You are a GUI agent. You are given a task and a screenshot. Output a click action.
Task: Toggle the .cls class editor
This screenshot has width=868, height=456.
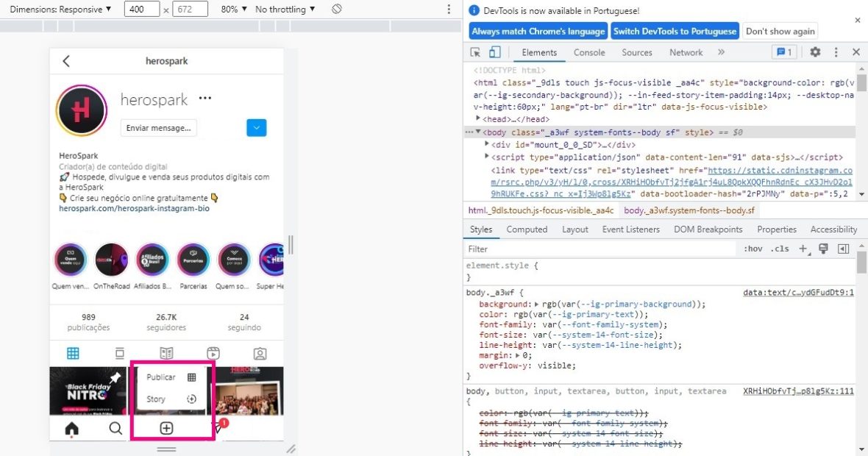coord(780,249)
